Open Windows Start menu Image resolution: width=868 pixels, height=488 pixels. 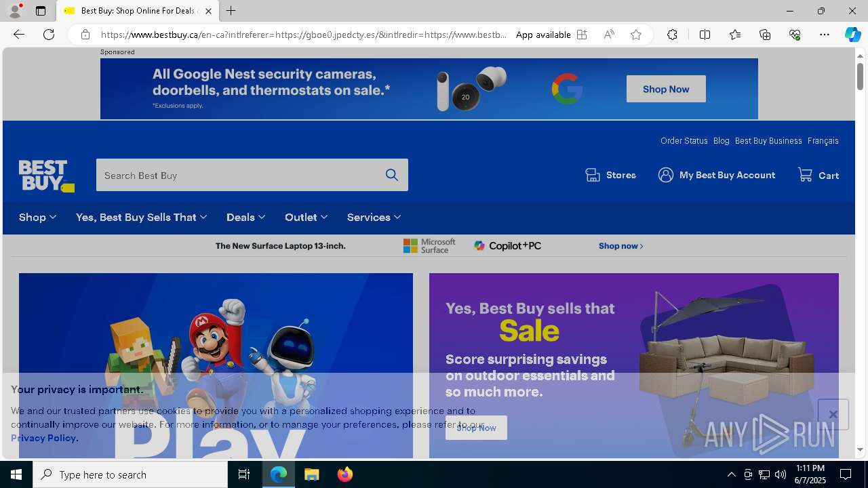pyautogui.click(x=16, y=474)
